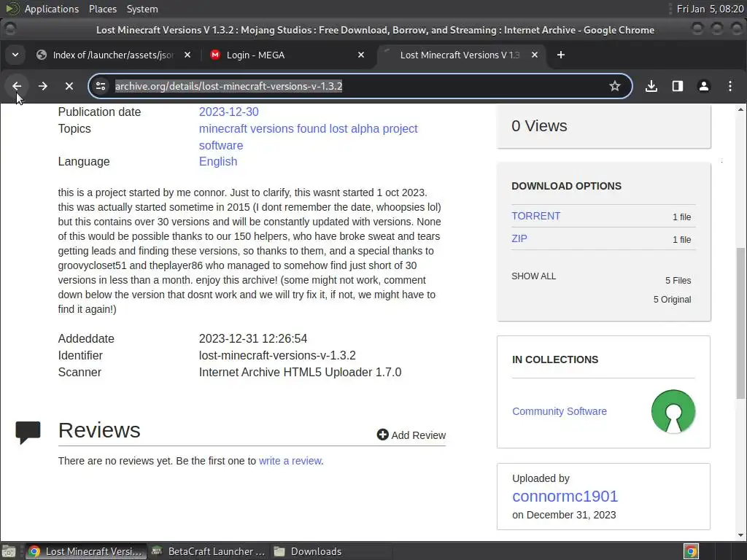Open uploader connormc1901 profile
Screen dimensions: 747x560
tap(565, 496)
